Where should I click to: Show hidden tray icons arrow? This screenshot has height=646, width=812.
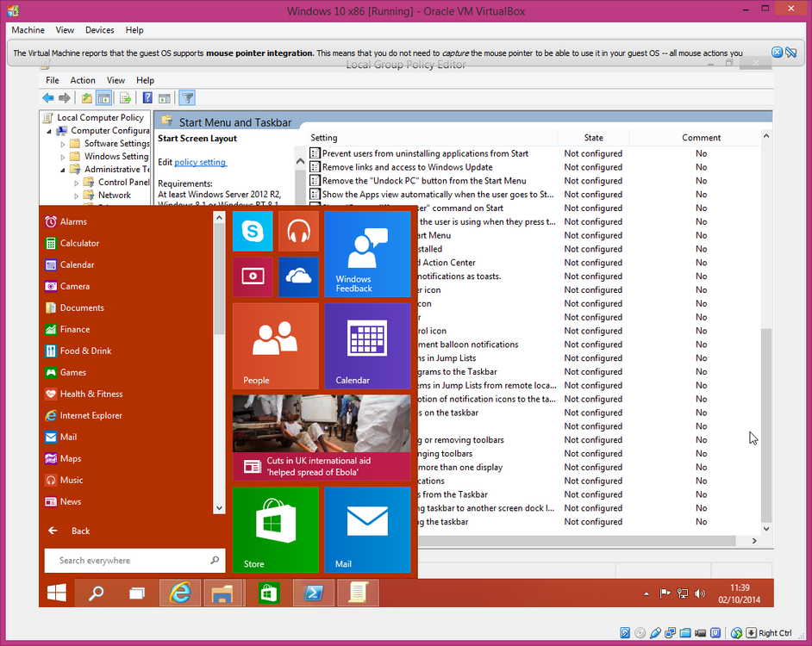[646, 593]
